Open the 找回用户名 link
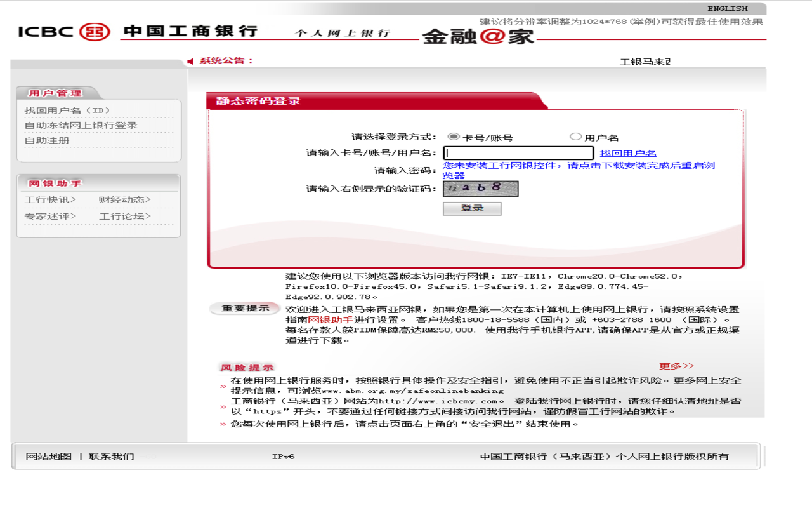This screenshot has height=508, width=812. pyautogui.click(x=628, y=153)
